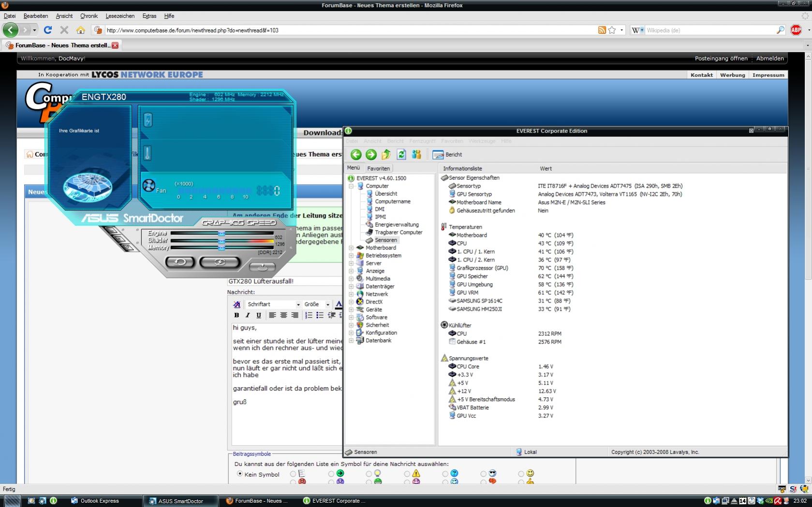This screenshot has height=507, width=812.
Task: Open the Chronik menu in Firefox
Action: click(x=89, y=16)
